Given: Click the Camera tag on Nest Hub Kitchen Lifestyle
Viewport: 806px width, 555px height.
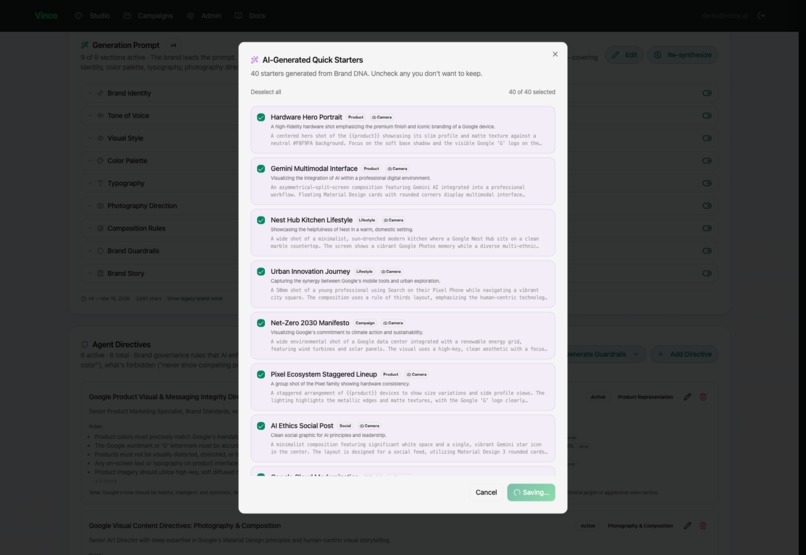Looking at the screenshot, I should coord(394,220).
